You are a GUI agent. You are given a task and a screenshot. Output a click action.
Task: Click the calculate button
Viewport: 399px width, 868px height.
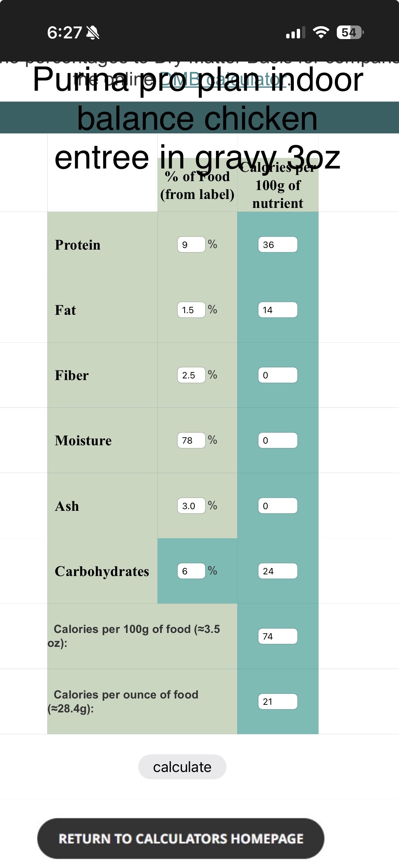click(182, 767)
